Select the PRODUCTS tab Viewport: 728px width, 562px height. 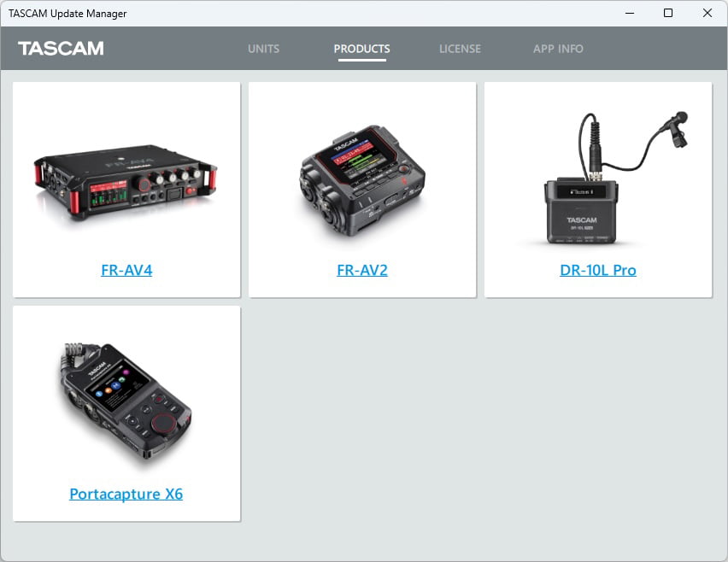coord(361,49)
